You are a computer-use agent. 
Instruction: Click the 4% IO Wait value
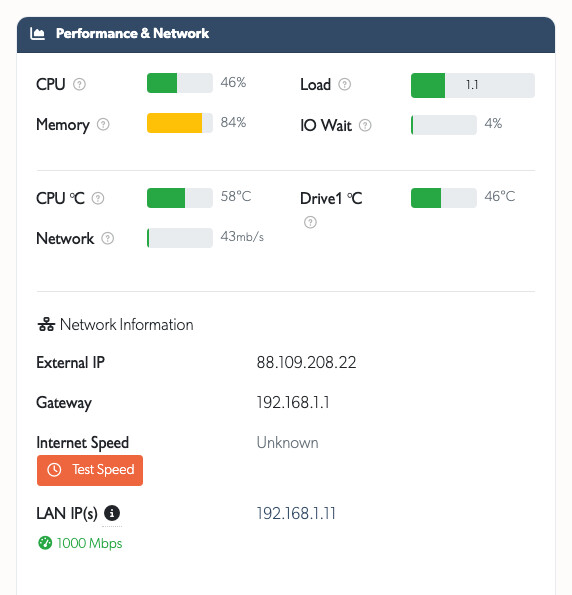coord(493,123)
